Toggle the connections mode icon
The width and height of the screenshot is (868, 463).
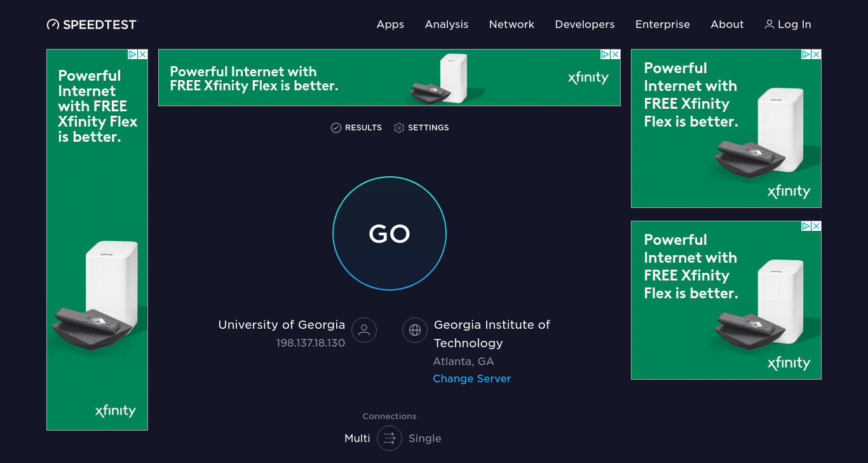tap(390, 438)
